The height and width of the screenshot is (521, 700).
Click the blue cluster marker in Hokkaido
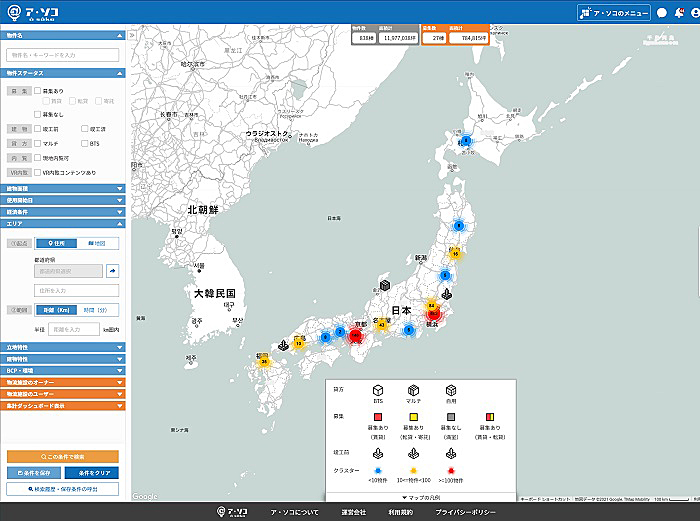(x=465, y=141)
